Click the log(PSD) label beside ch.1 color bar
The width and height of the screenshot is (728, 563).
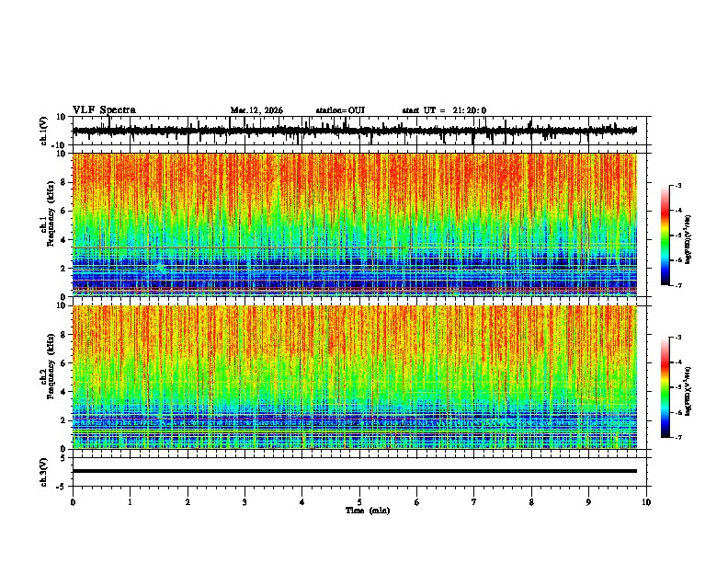(x=688, y=240)
